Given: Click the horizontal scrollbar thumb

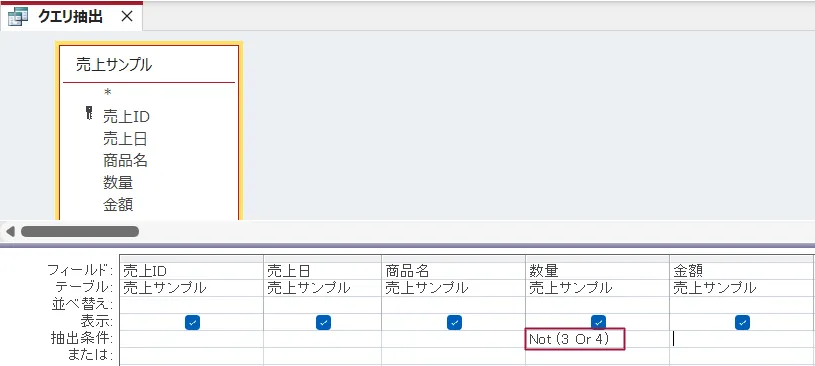Looking at the screenshot, I should pos(80,231).
